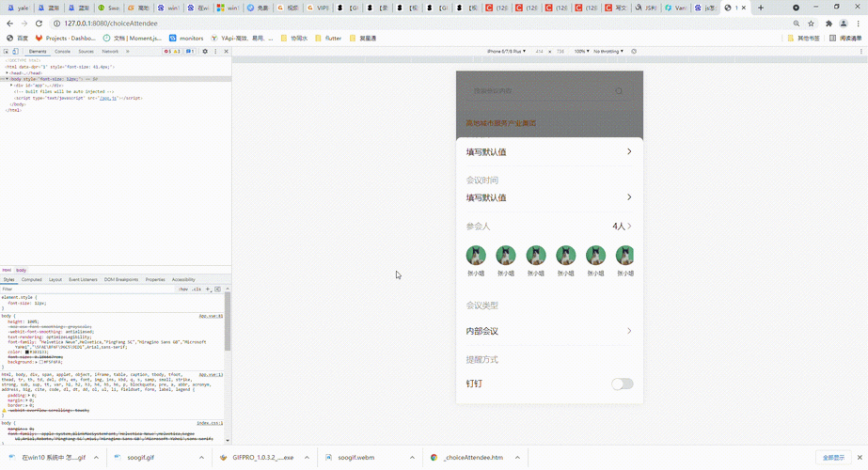Image resolution: width=868 pixels, height=470 pixels.
Task: Open the DevTools three-dot customize menu
Action: [215, 52]
